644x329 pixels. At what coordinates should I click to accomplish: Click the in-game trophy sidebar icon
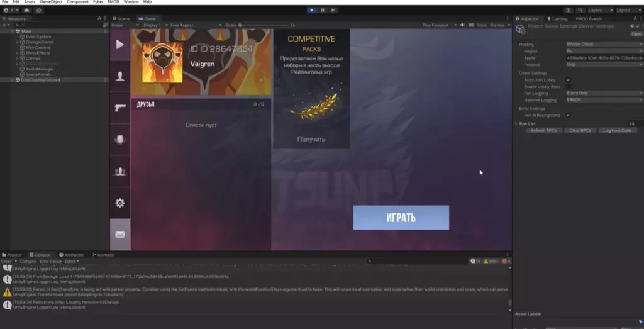(x=120, y=140)
